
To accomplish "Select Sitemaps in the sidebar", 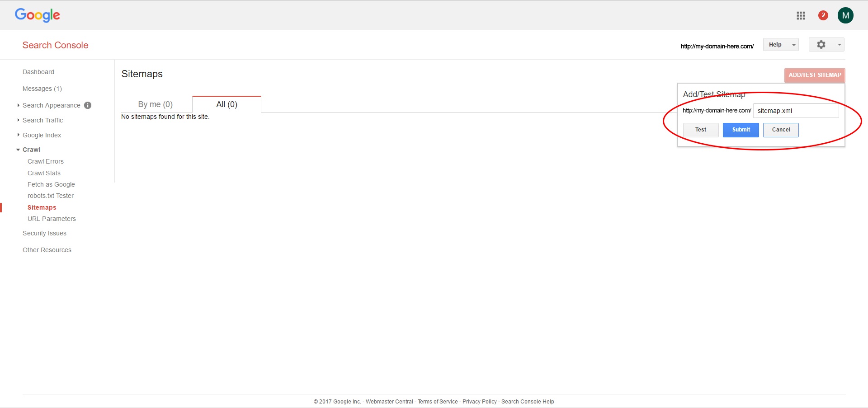I will (x=42, y=207).
